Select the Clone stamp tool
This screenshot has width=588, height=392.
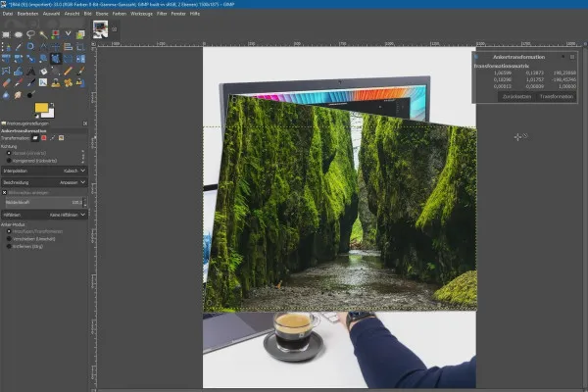[x=56, y=82]
